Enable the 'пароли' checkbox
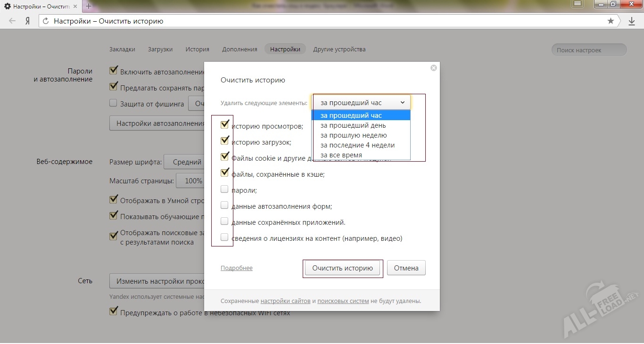Screen dimensions: 644x344 point(224,189)
